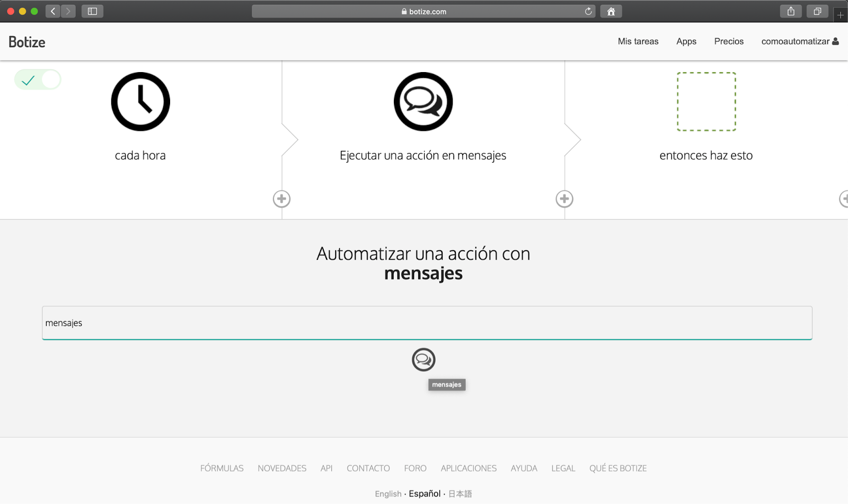Open the FÓRMULAS footer link

coord(222,468)
